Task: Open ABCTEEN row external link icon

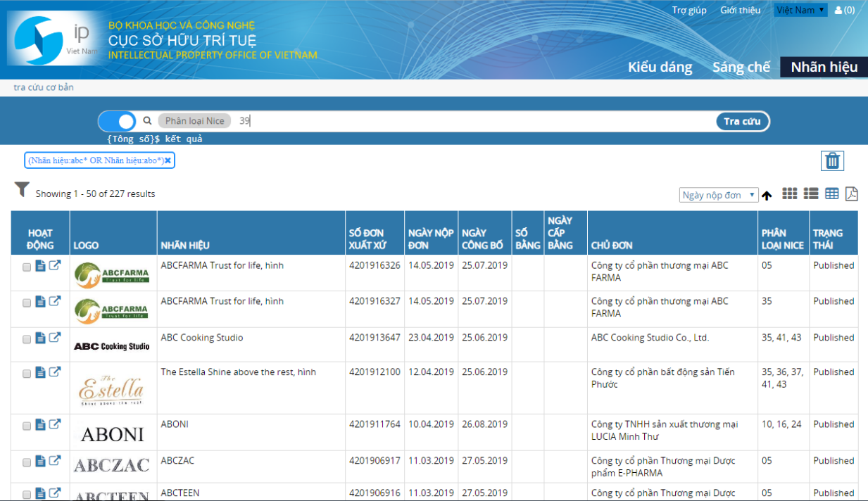Action: pyautogui.click(x=54, y=493)
